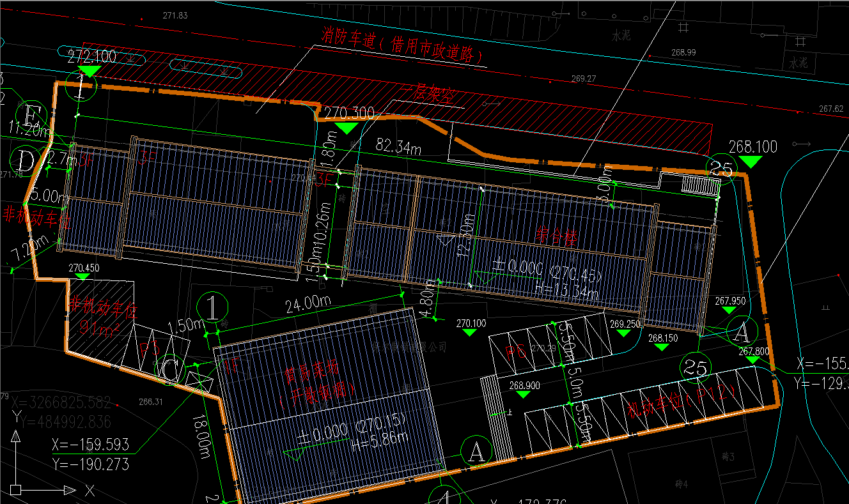Click grid bubble A beside the 267.950 label
This screenshot has height=504, width=849.
742,332
